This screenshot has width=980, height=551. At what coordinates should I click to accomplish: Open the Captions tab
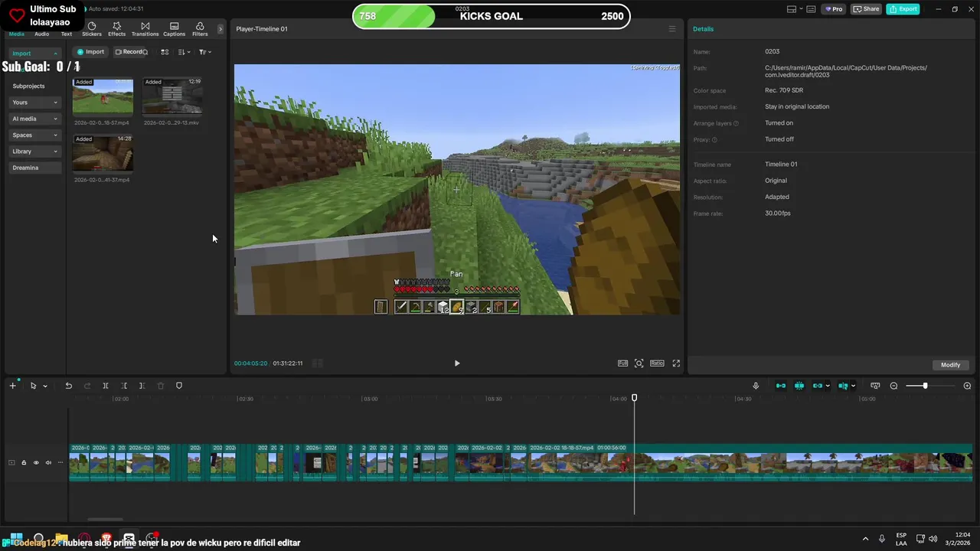(174, 30)
